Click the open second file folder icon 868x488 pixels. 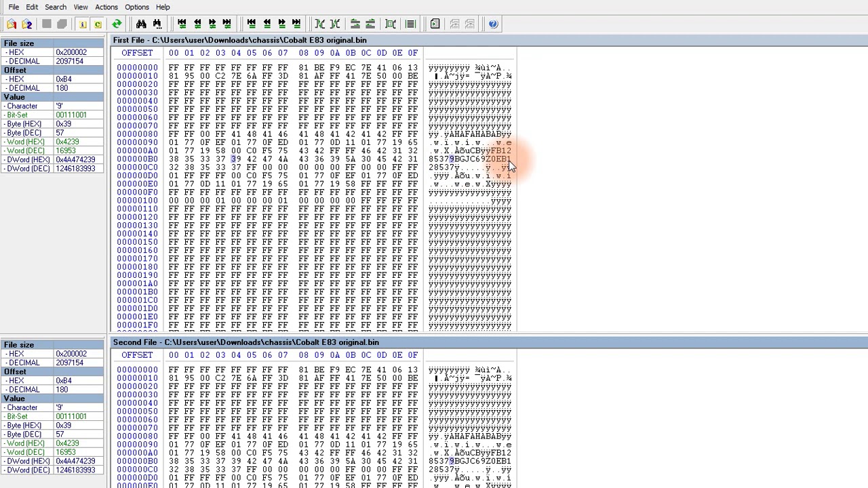coord(26,24)
